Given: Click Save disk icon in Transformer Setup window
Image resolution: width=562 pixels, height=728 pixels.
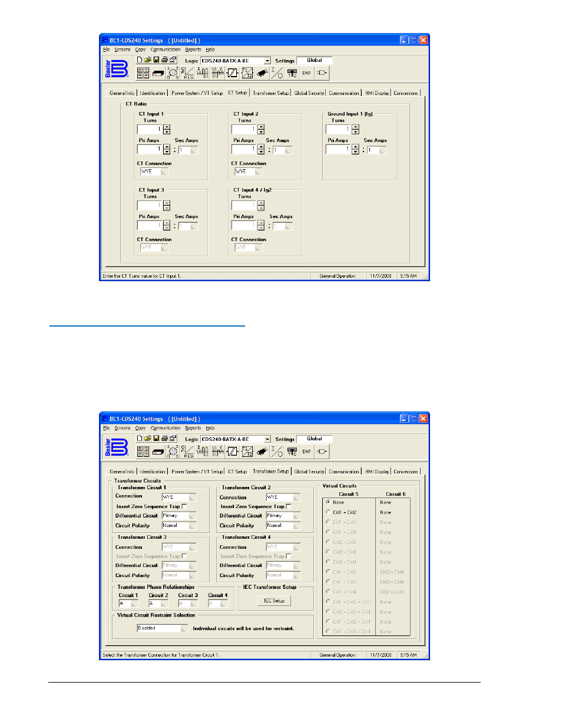Looking at the screenshot, I should pos(156,438).
